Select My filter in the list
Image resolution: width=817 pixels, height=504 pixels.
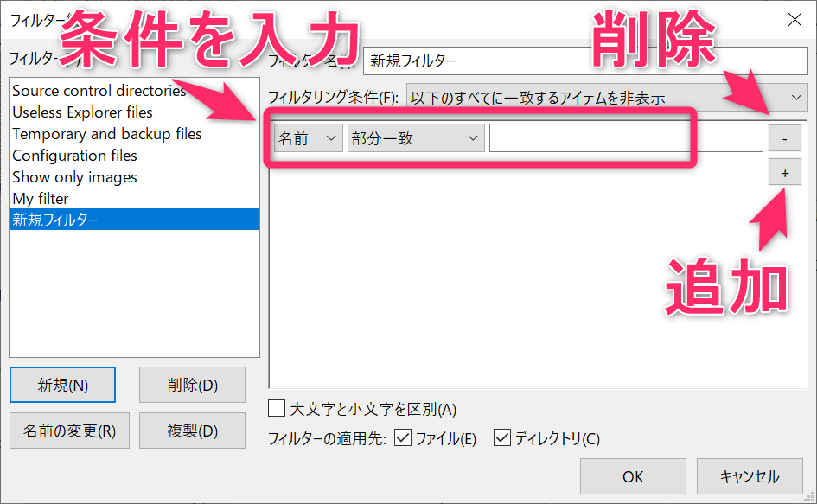coord(134,199)
